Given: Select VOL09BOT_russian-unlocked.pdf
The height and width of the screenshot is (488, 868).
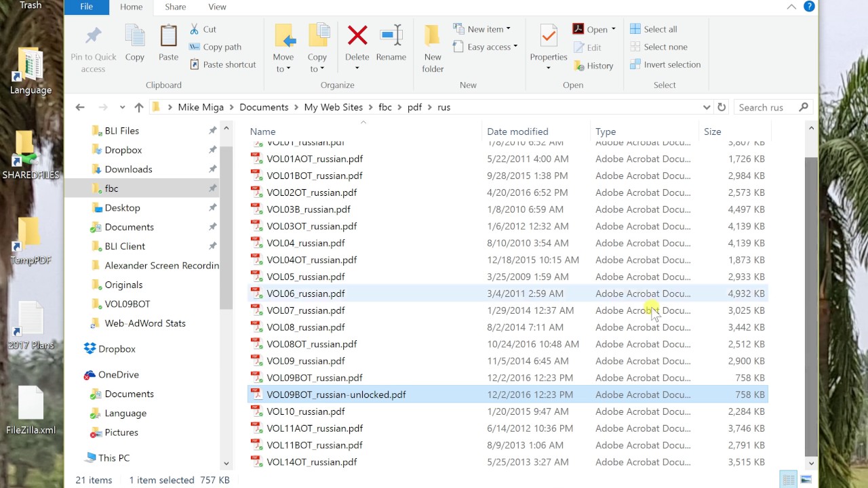Looking at the screenshot, I should tap(507, 394).
